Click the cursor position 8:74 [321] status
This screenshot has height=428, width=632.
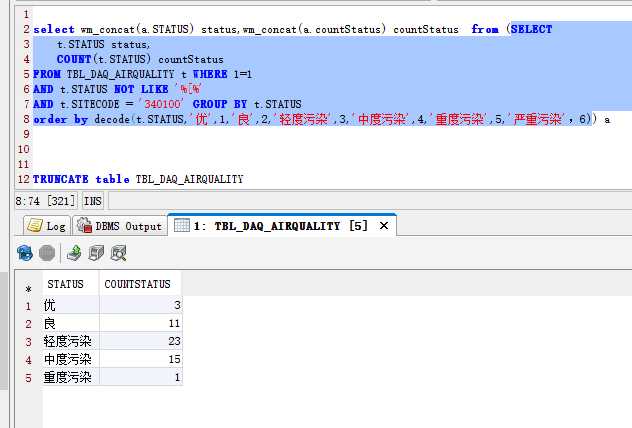pyautogui.click(x=46, y=201)
